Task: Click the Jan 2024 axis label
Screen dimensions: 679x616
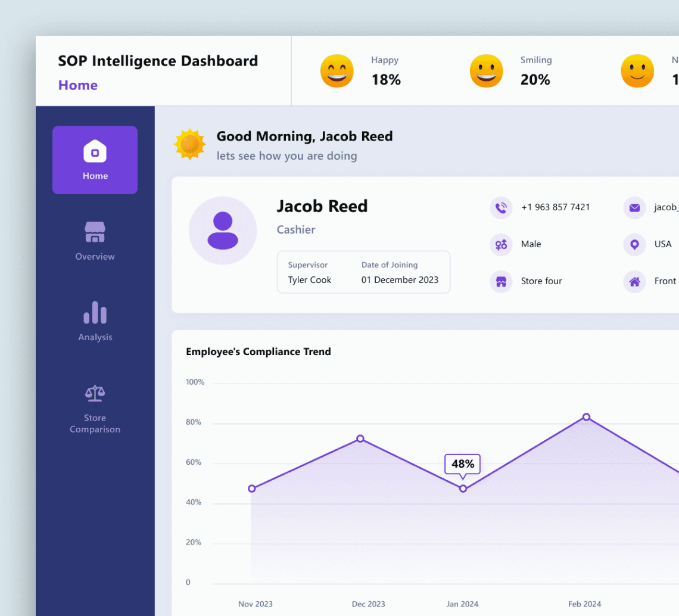Action: tap(462, 604)
